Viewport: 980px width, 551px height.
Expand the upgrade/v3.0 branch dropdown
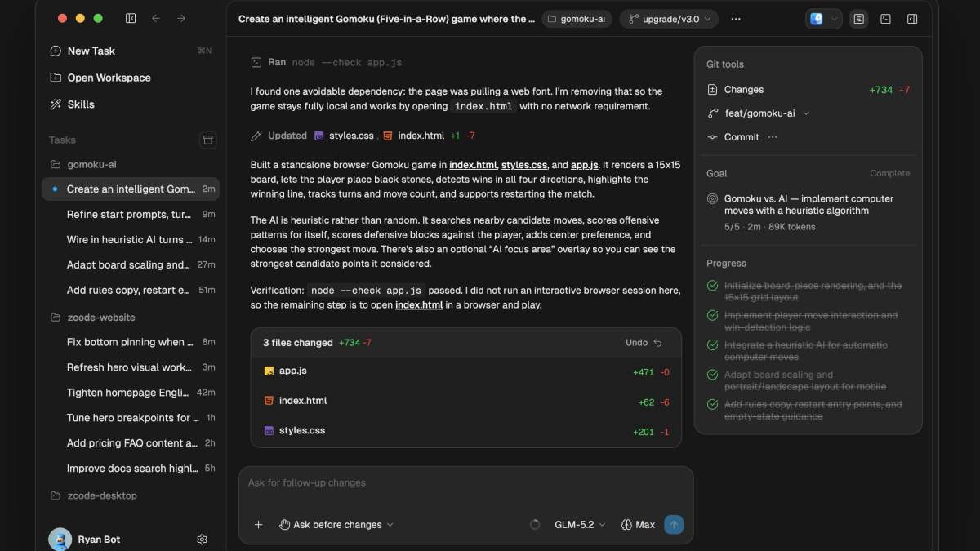[669, 19]
